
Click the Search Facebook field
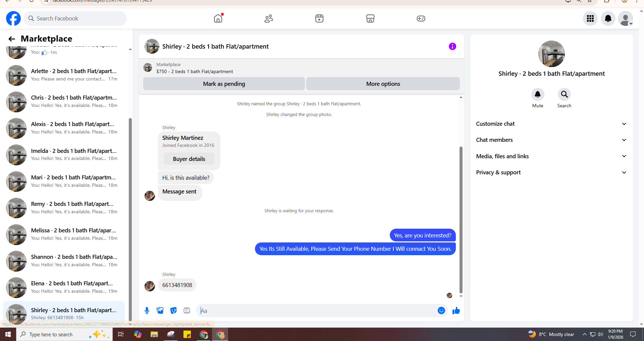coord(75,18)
